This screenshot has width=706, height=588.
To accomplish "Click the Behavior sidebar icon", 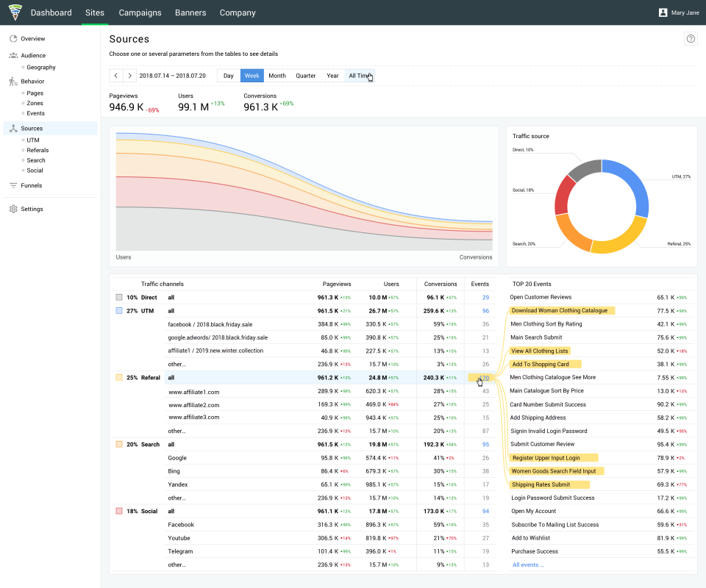I will tap(13, 82).
